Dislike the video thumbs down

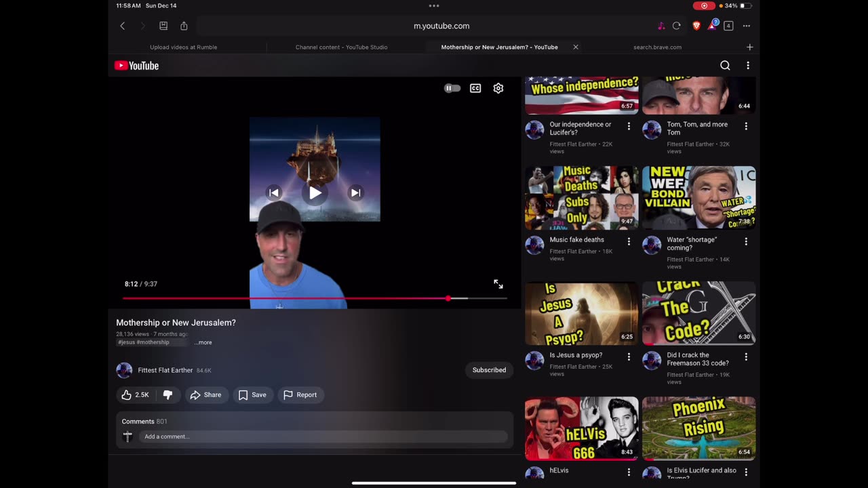tap(167, 394)
